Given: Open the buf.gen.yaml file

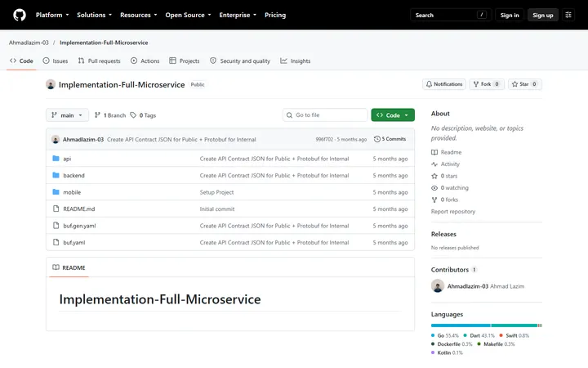Looking at the screenshot, I should point(79,226).
